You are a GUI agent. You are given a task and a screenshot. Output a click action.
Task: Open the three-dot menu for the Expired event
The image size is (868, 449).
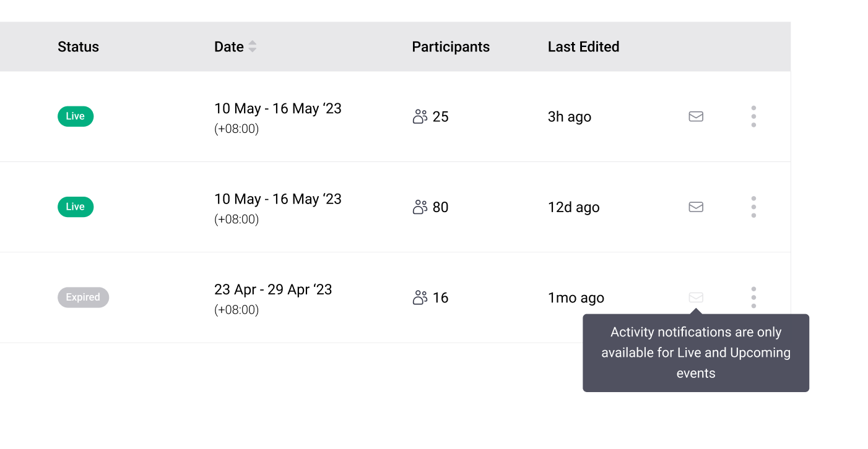tap(753, 297)
